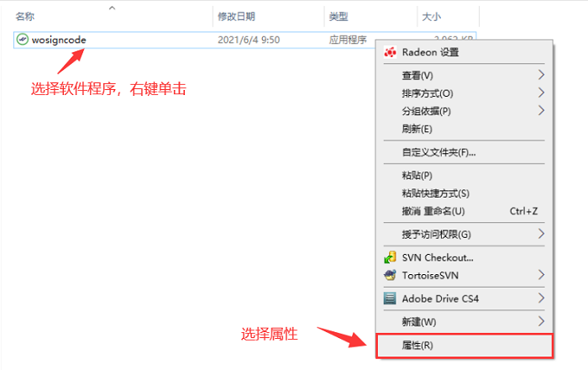This screenshot has width=588, height=370.
Task: Select 粘贴(P) in the context menu
Action: tap(417, 175)
